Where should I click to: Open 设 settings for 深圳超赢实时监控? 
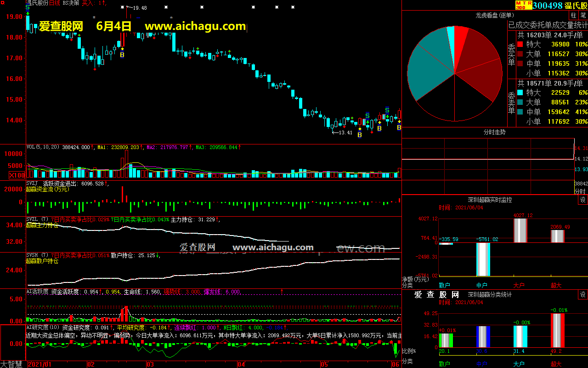pos(582,200)
